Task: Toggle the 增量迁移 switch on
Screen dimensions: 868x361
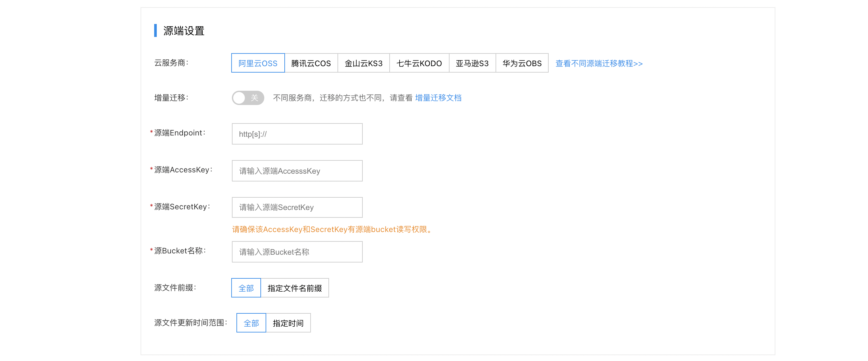Action: (248, 98)
